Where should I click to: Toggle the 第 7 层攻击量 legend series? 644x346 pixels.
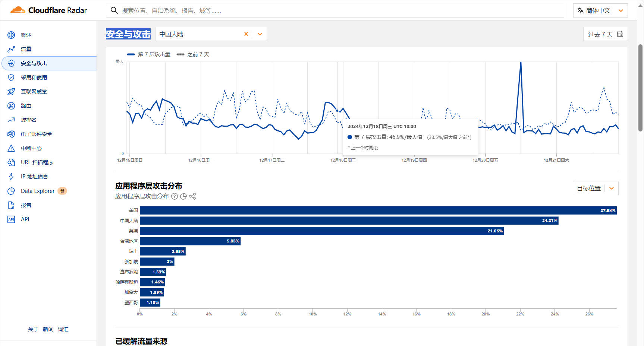[148, 54]
